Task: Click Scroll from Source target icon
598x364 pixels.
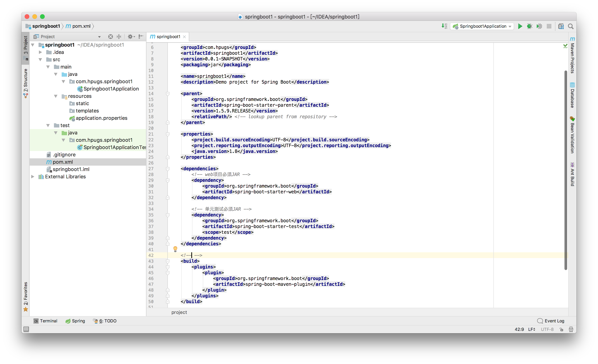Action: click(110, 37)
